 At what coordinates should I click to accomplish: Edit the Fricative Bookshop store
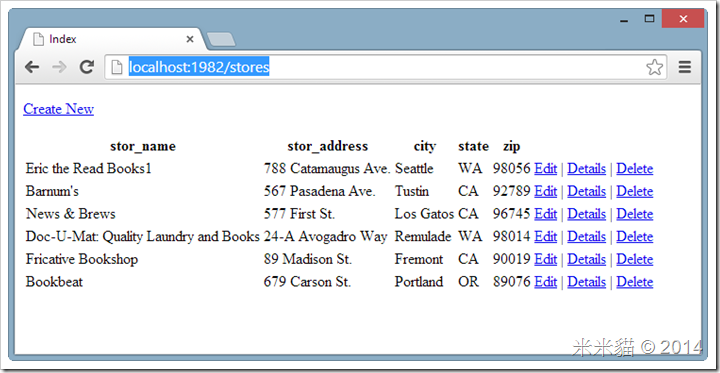[546, 259]
